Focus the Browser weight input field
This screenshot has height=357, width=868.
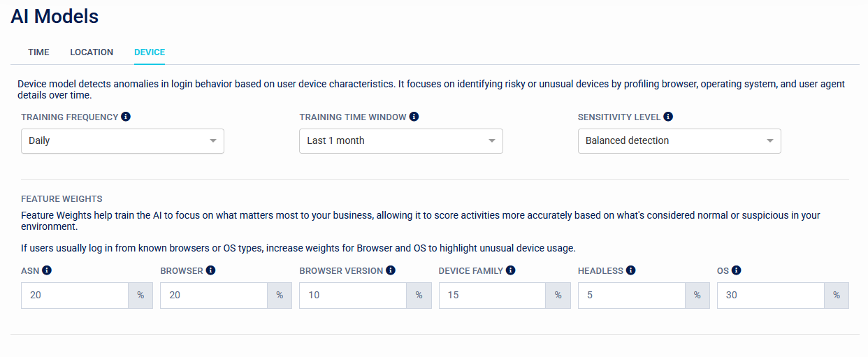pyautogui.click(x=214, y=295)
